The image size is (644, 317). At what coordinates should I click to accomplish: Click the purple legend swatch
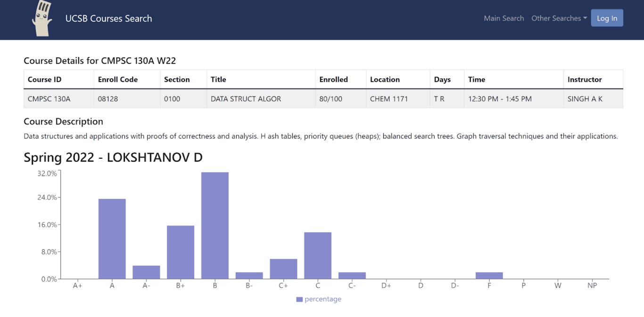coord(299,299)
